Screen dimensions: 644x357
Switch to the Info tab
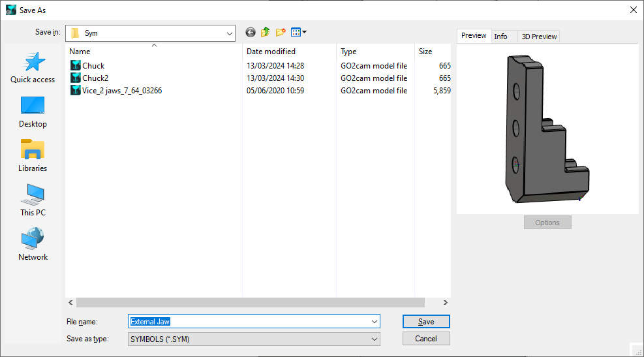tap(500, 37)
